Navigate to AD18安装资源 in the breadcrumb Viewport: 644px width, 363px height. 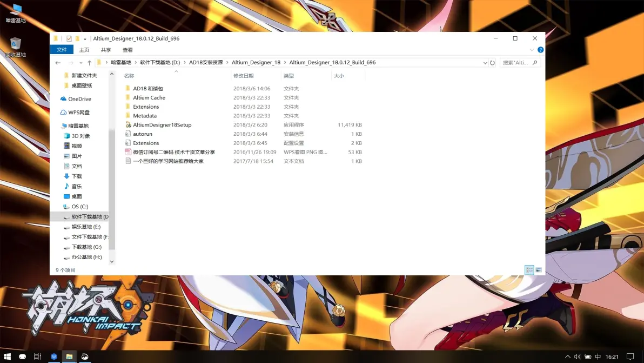click(x=206, y=63)
